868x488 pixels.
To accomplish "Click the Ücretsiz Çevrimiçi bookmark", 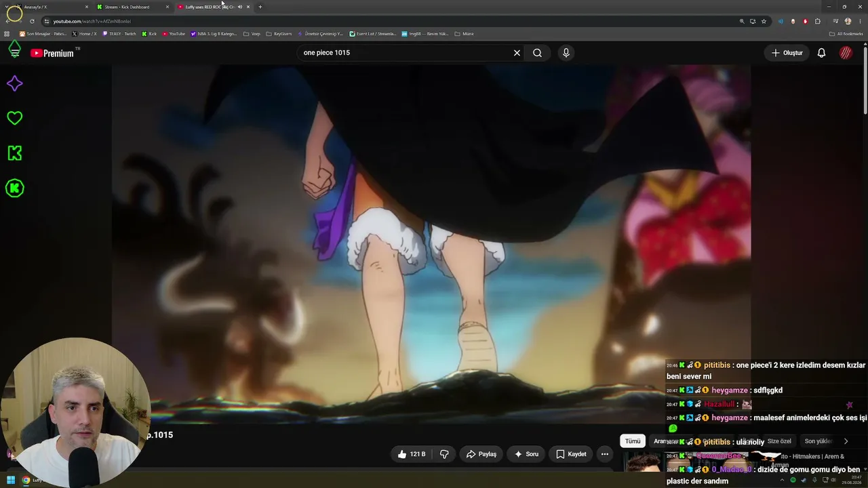I will tap(321, 34).
